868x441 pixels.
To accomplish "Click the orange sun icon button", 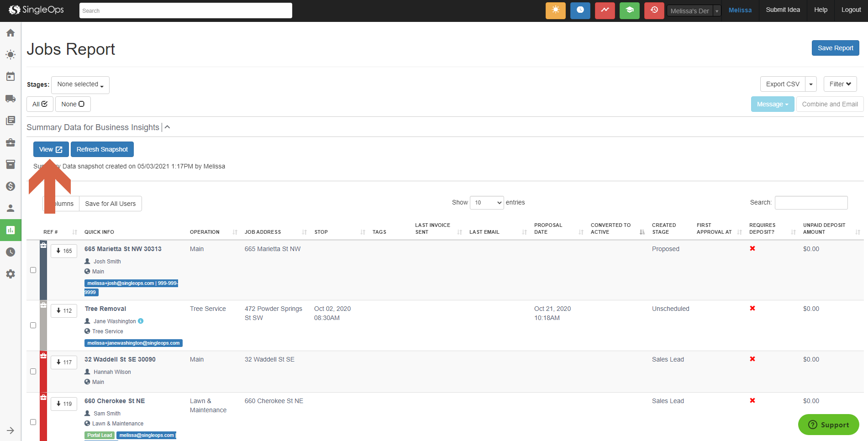I will (555, 10).
